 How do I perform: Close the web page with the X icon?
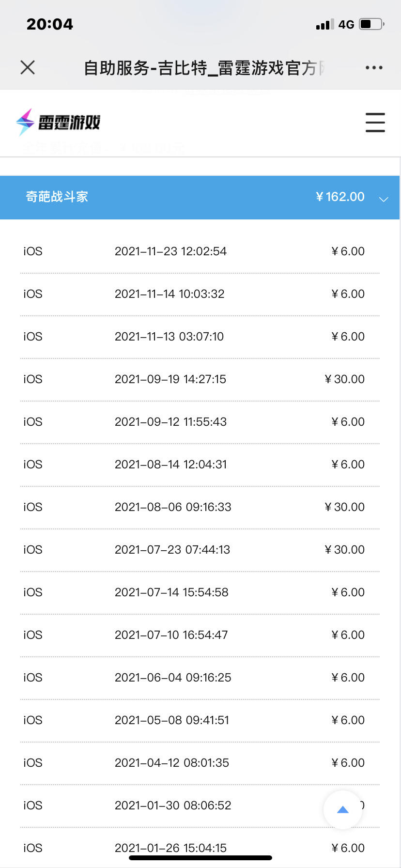coord(28,67)
